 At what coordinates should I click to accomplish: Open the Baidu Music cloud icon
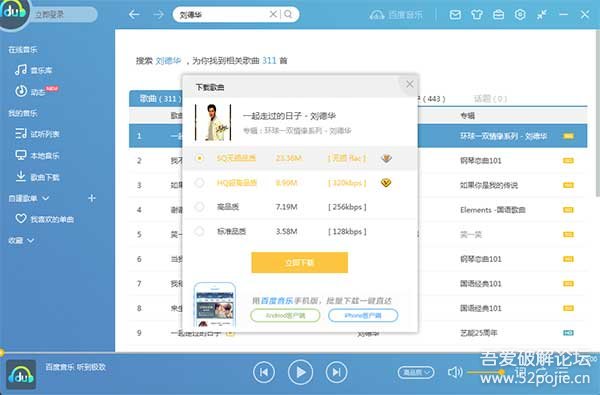377,15
